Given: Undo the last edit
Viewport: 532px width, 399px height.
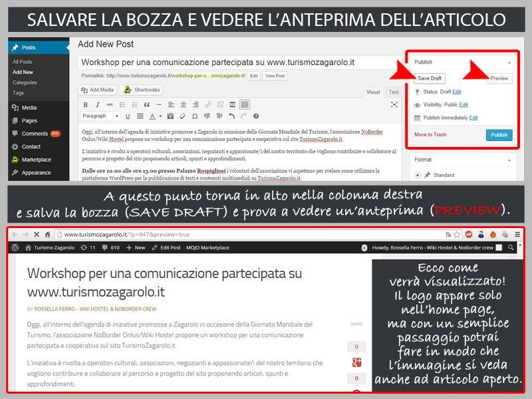Looking at the screenshot, I should tap(231, 116).
